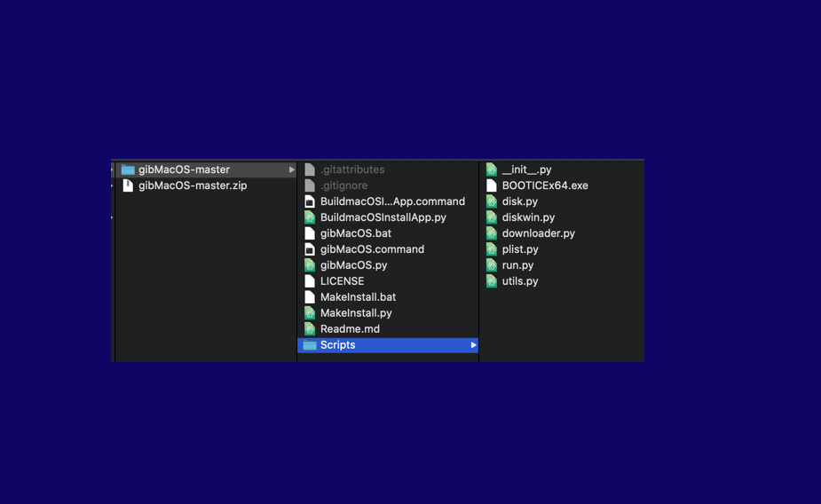
Task: Click the MakeInstall.bat file icon
Action: [x=310, y=297]
